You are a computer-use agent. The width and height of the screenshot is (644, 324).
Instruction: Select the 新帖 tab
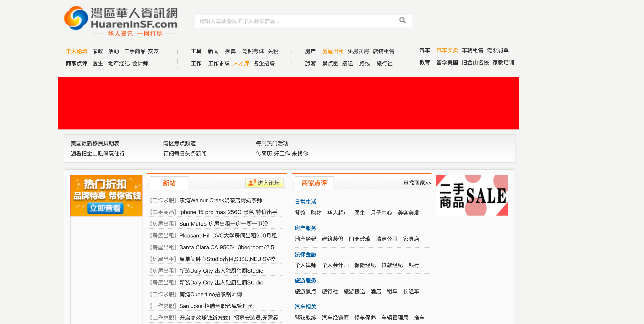(169, 183)
